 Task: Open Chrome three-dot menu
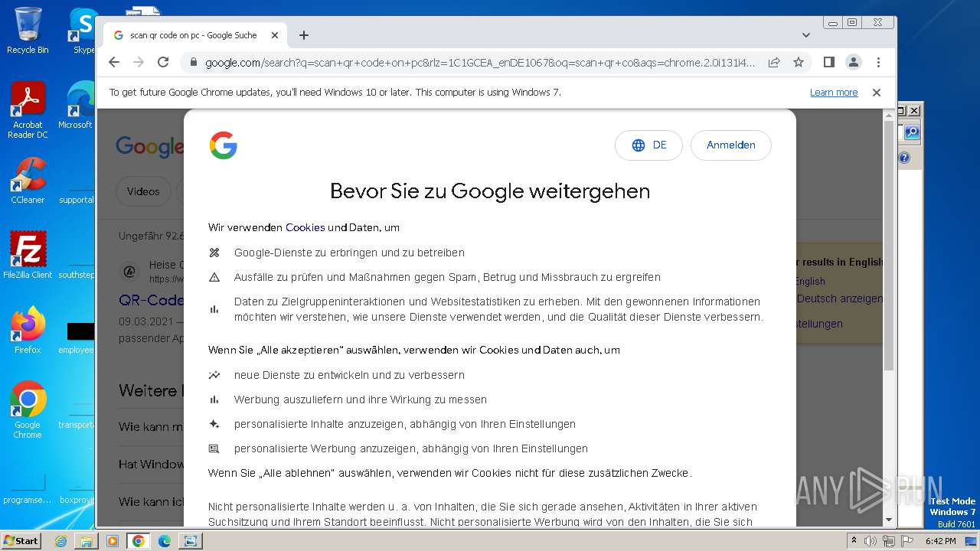point(878,62)
